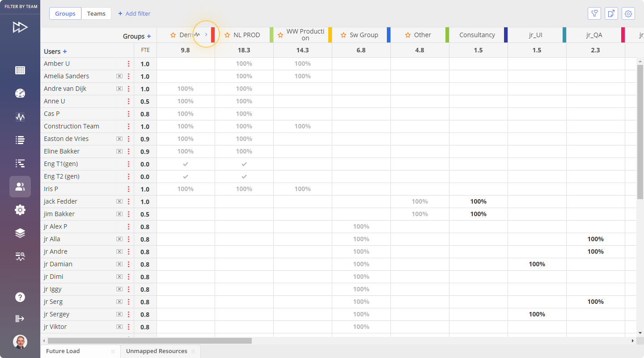Click the fast-forward logo at sidebar top
This screenshot has width=644, height=358.
click(x=20, y=27)
